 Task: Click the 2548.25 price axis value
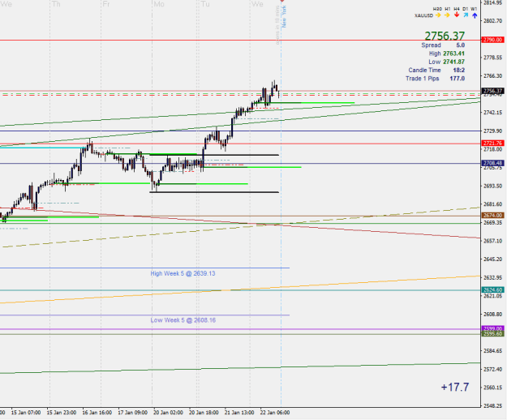tap(492, 405)
